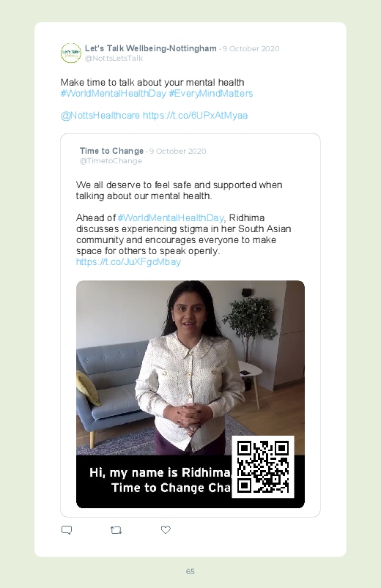
Task: Click the @TimetoChange handle
Action: click(111, 161)
